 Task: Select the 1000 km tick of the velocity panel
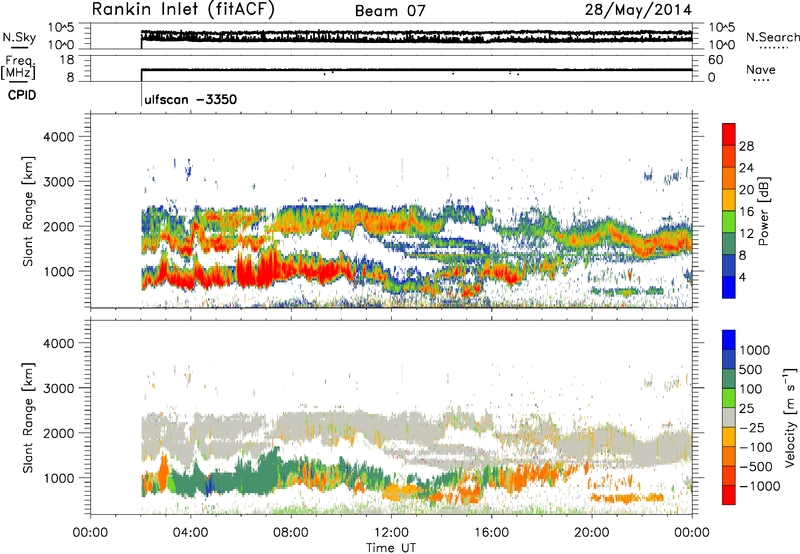[59, 477]
